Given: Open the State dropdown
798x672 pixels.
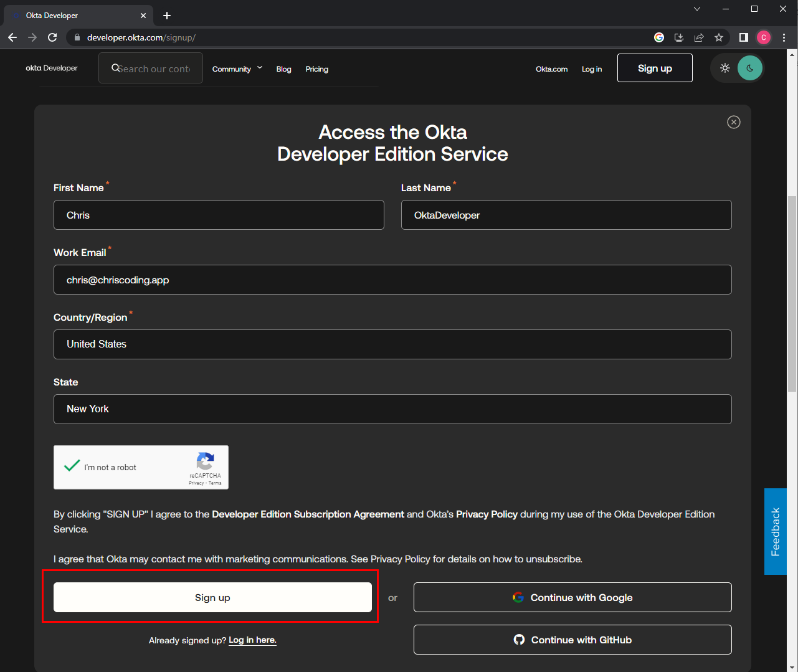Looking at the screenshot, I should coord(392,409).
